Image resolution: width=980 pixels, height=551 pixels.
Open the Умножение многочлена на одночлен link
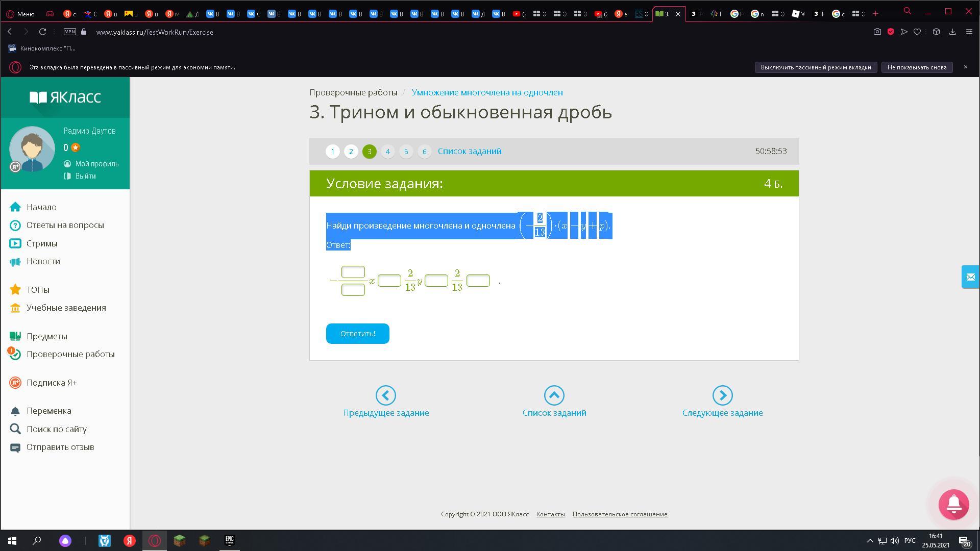[487, 92]
